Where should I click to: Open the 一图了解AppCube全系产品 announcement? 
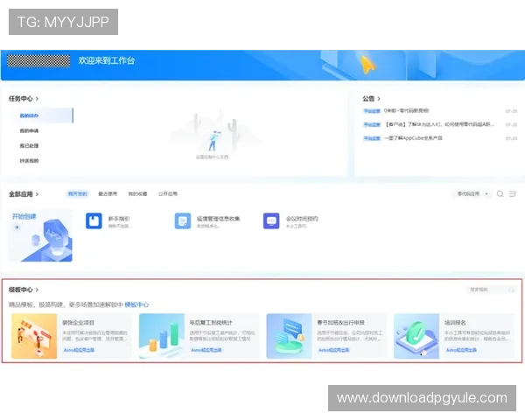coord(413,138)
